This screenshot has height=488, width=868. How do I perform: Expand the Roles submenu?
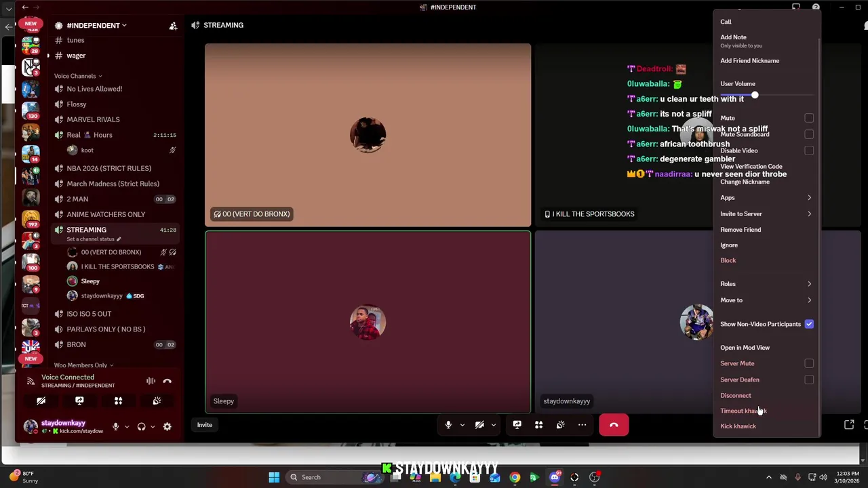pos(766,284)
